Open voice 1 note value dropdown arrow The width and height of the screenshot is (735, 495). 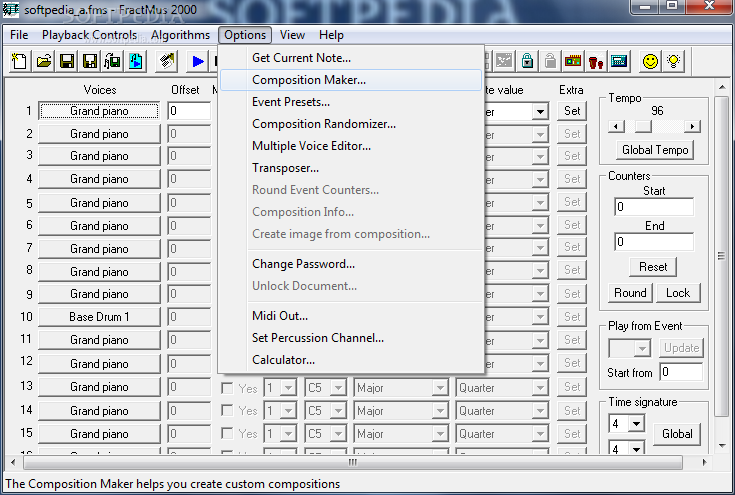[540, 112]
